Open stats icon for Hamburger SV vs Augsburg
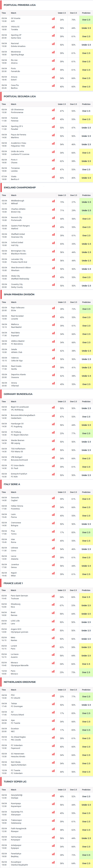This screenshot has height=868, width=93. [x=53, y=424]
